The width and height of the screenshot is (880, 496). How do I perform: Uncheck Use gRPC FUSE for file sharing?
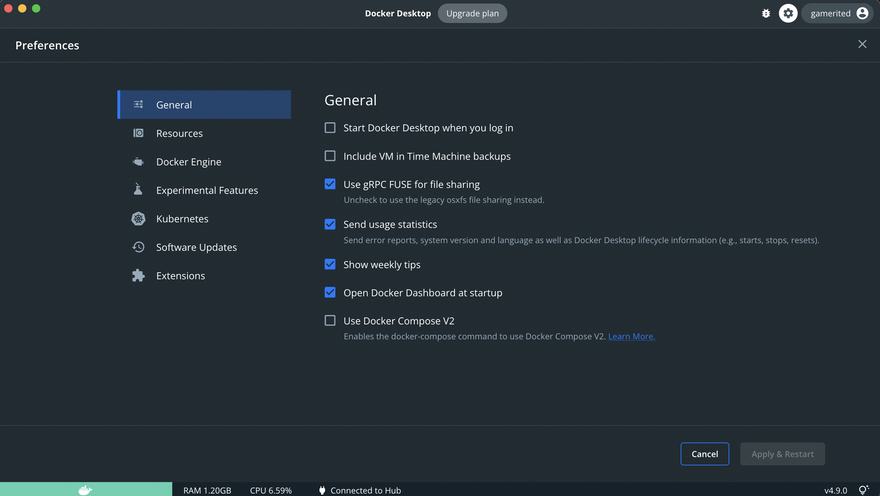pyautogui.click(x=330, y=184)
